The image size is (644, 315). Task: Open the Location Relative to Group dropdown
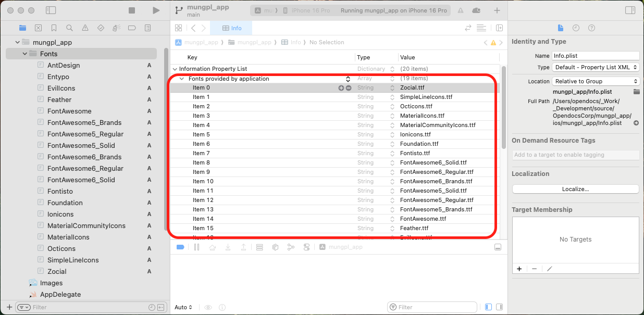[x=596, y=81]
